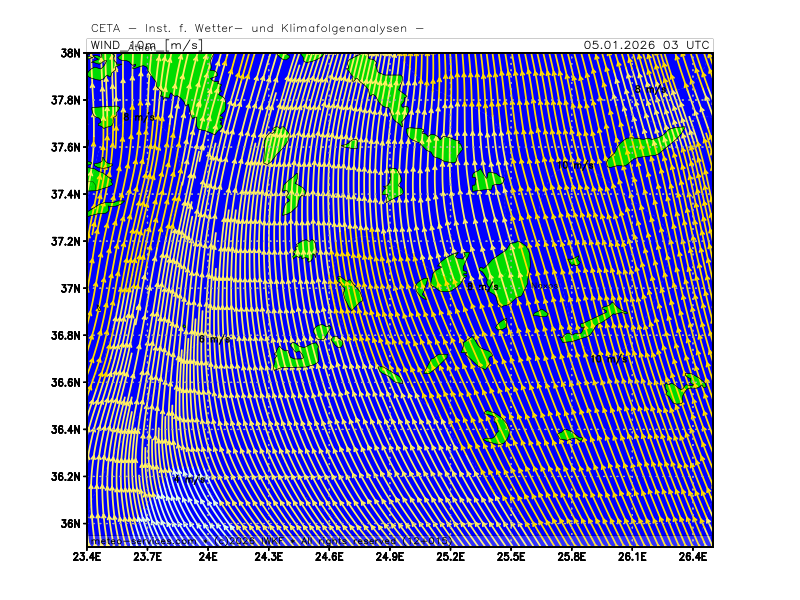Click the 24.9E longitude axis label
Image resolution: width=800 pixels, height=600 pixels.
[x=390, y=557]
